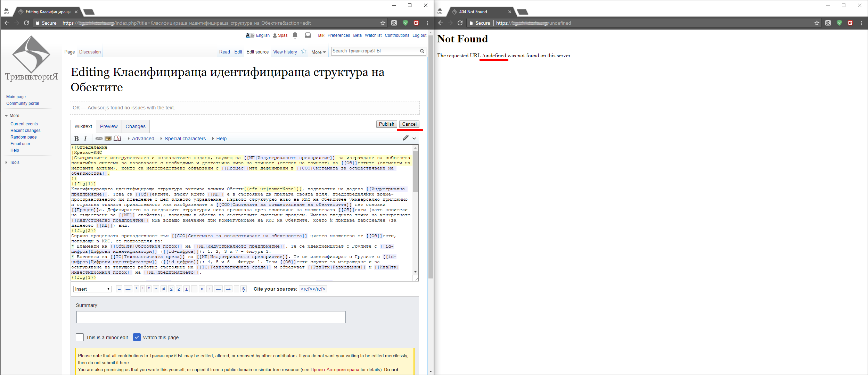Click the Log out link

[x=419, y=35]
